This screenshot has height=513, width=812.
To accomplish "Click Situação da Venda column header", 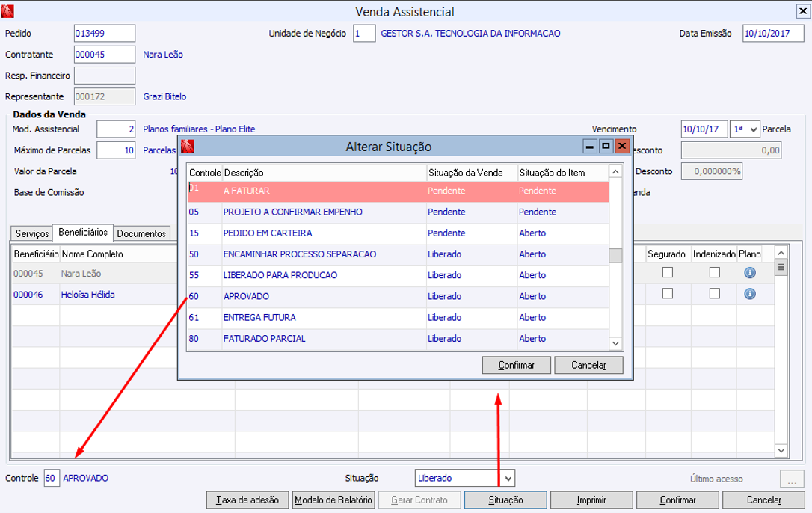I will (x=472, y=173).
